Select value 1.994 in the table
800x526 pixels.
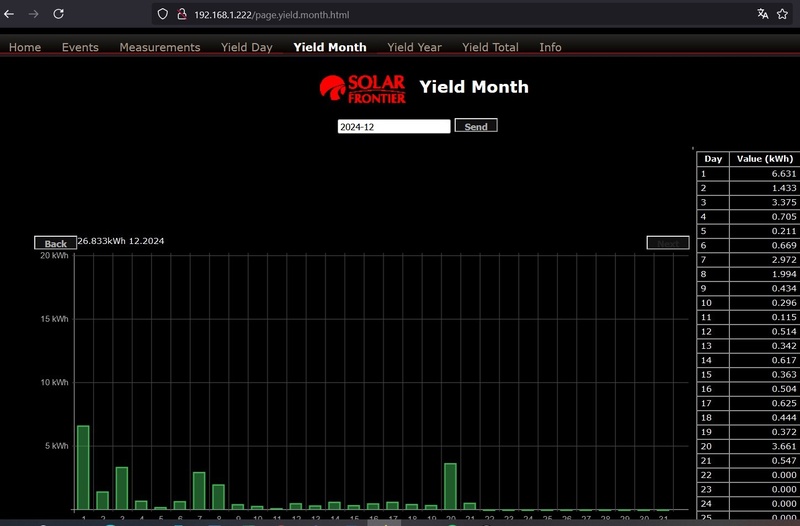(784, 274)
